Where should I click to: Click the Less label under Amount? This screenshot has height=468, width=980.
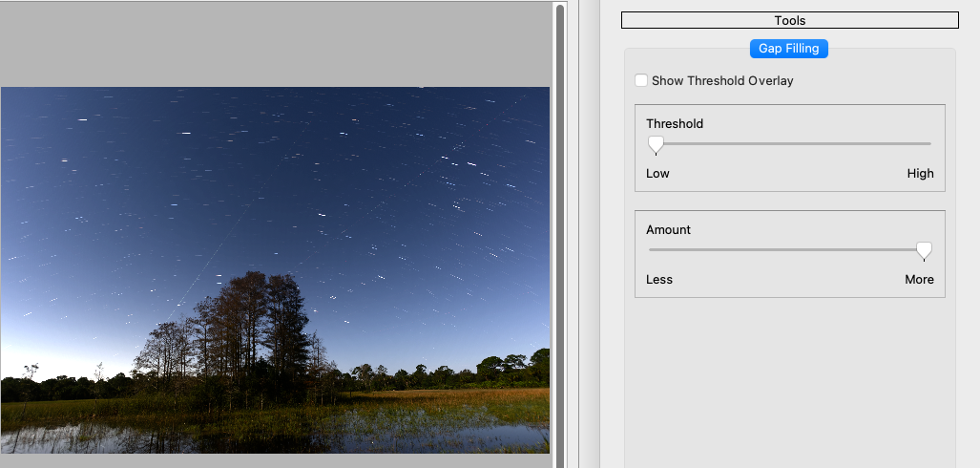coord(658,280)
